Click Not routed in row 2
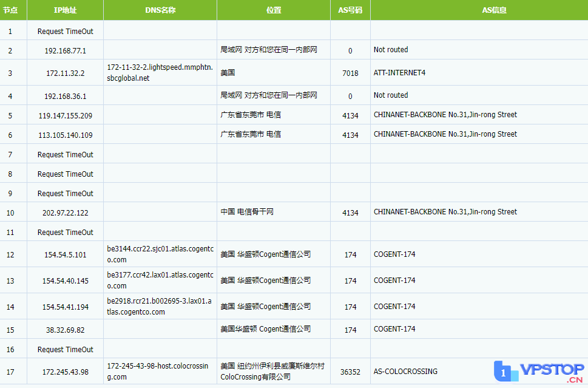Screen dimensions: 588x388 pyautogui.click(x=391, y=50)
